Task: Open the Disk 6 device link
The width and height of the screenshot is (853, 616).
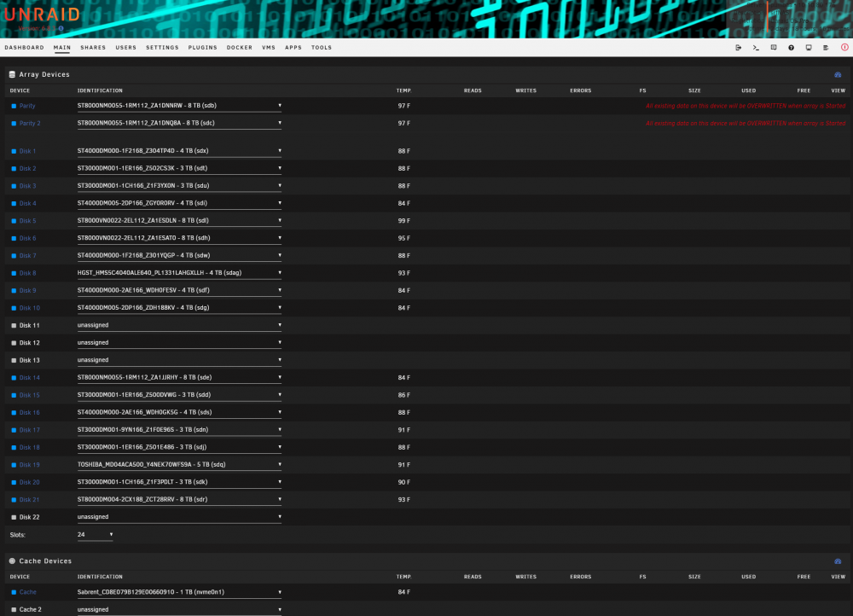Action: pyautogui.click(x=28, y=238)
